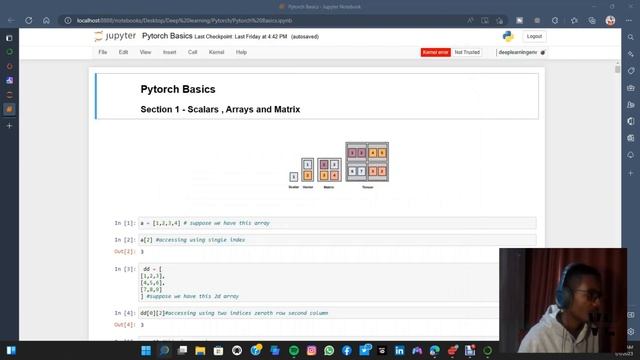Screen dimensions: 640x360
Task: Open browser settings and more menu
Action: (x=629, y=20)
